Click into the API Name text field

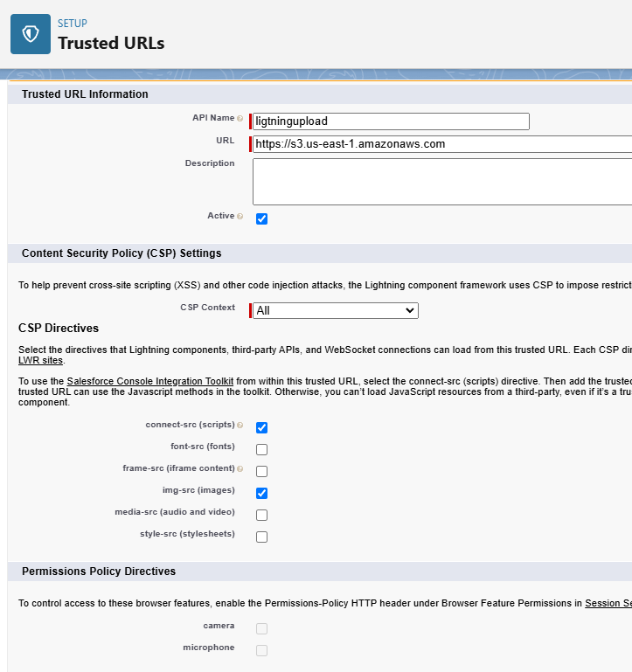click(x=391, y=121)
